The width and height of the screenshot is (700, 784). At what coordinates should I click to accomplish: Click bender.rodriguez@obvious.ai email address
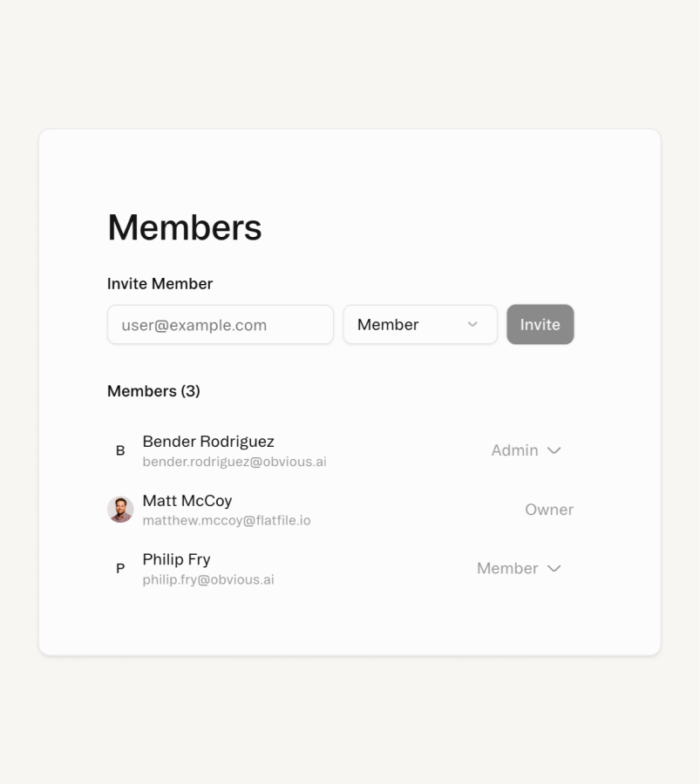pos(234,462)
